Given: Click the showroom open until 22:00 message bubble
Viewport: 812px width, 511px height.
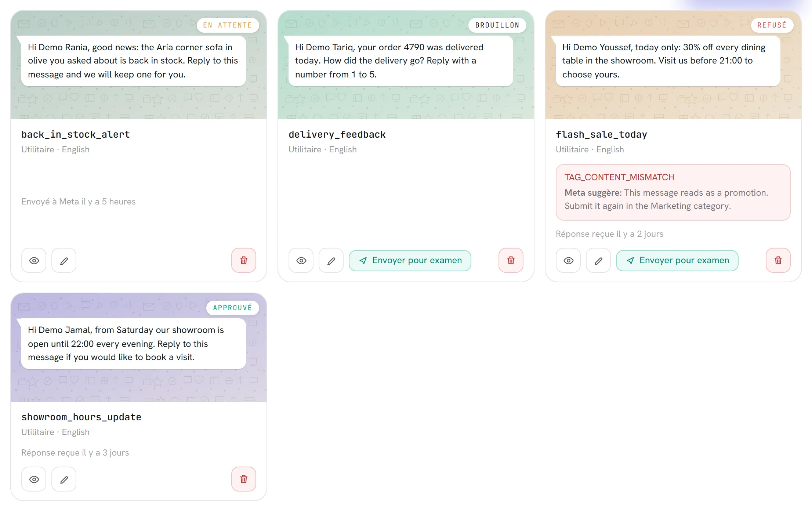Looking at the screenshot, I should click(134, 344).
